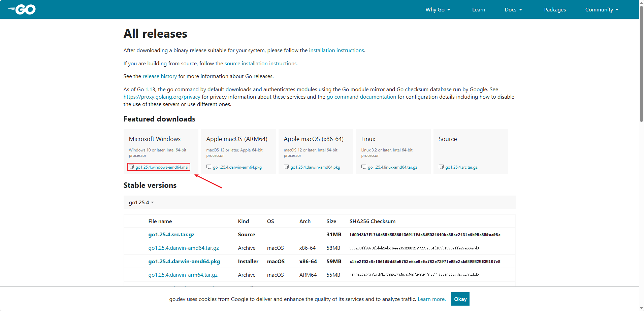Screen dimensions: 644x311
Task: Click download icon beside darwin-amd64.pkg in Featured
Action: point(286,167)
